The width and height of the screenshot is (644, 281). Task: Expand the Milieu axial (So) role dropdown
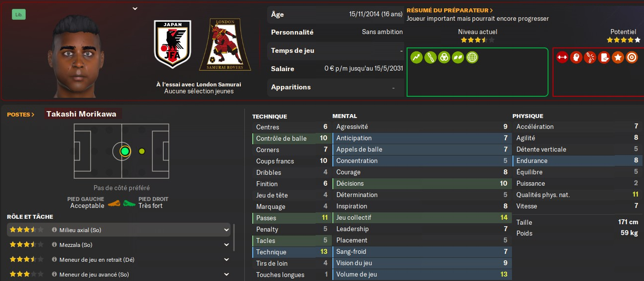point(227,230)
